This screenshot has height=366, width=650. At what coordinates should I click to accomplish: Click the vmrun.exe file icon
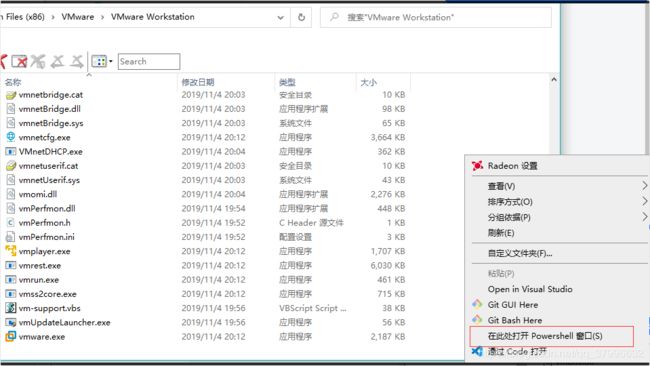(11, 280)
